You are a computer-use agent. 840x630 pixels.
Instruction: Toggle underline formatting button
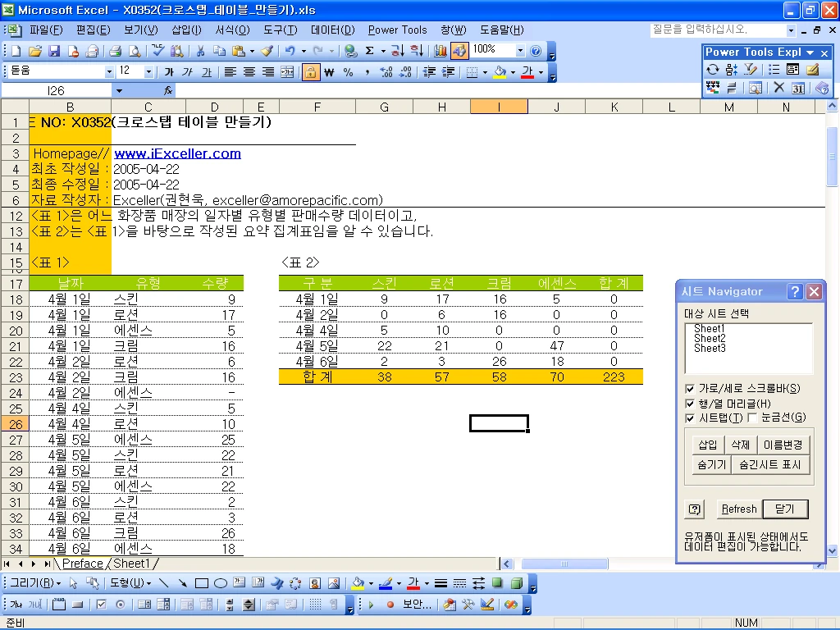pyautogui.click(x=207, y=72)
